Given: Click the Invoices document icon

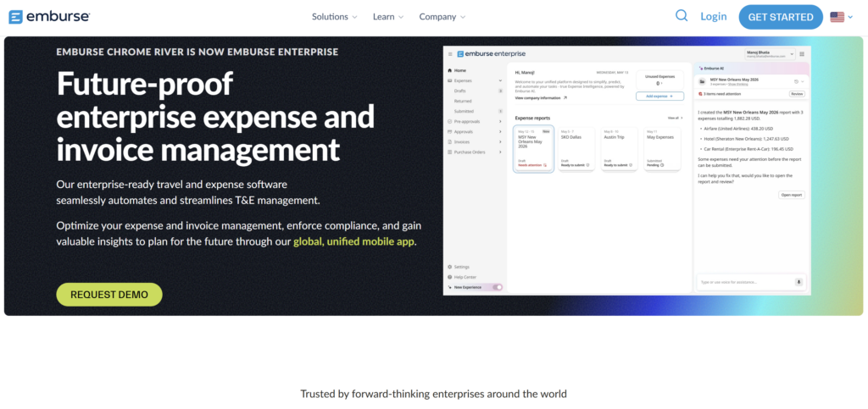Looking at the screenshot, I should tap(449, 142).
